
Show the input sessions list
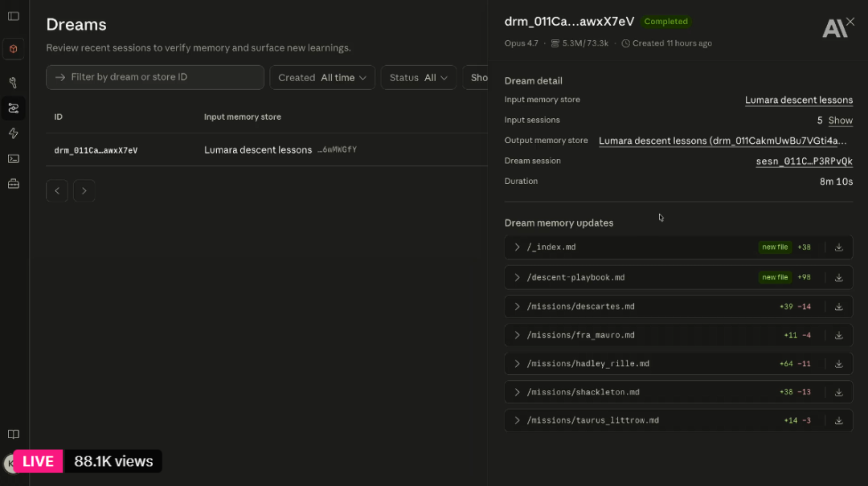841,120
